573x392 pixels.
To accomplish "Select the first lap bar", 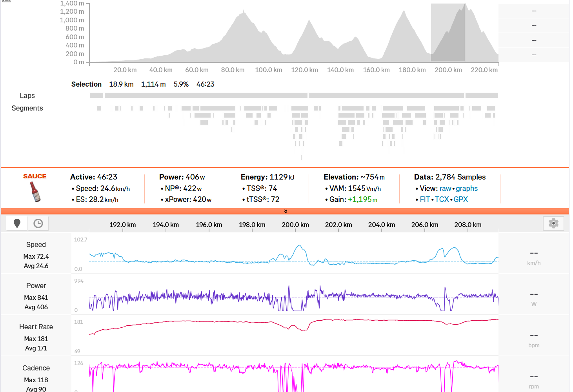I will point(96,96).
